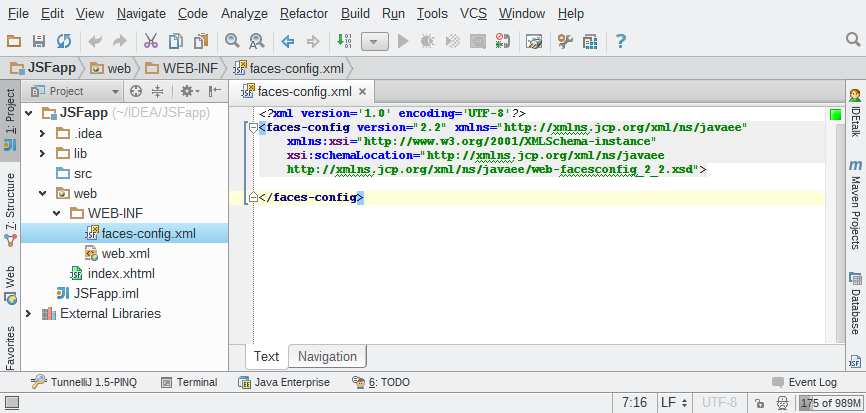
Task: Save all files with floppy icon
Action: click(x=39, y=41)
